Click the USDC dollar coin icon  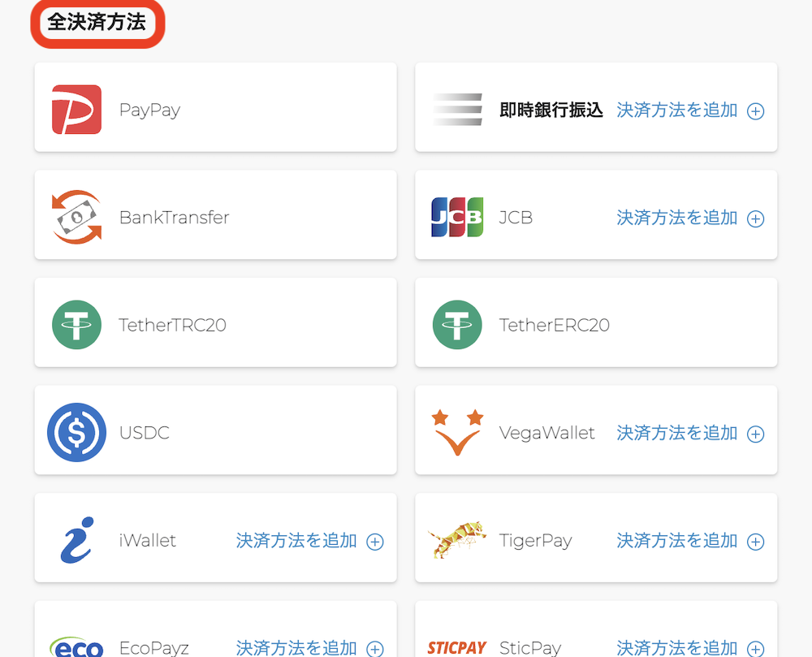click(76, 432)
